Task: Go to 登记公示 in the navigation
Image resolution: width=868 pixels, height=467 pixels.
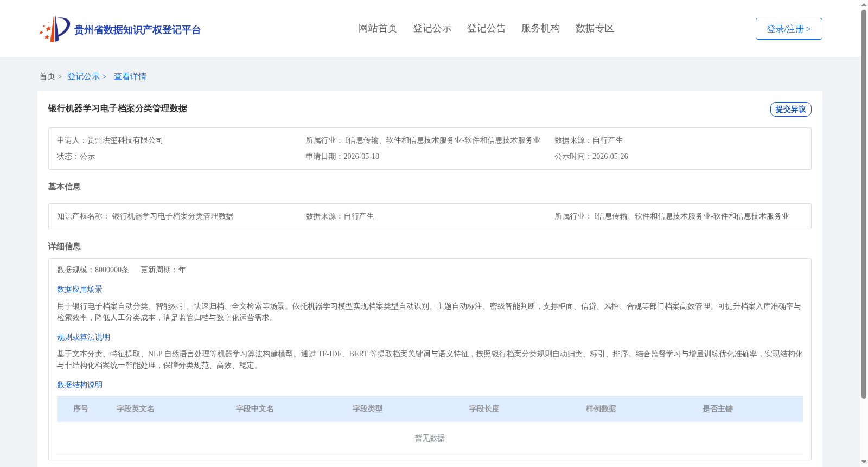Action: tap(432, 28)
